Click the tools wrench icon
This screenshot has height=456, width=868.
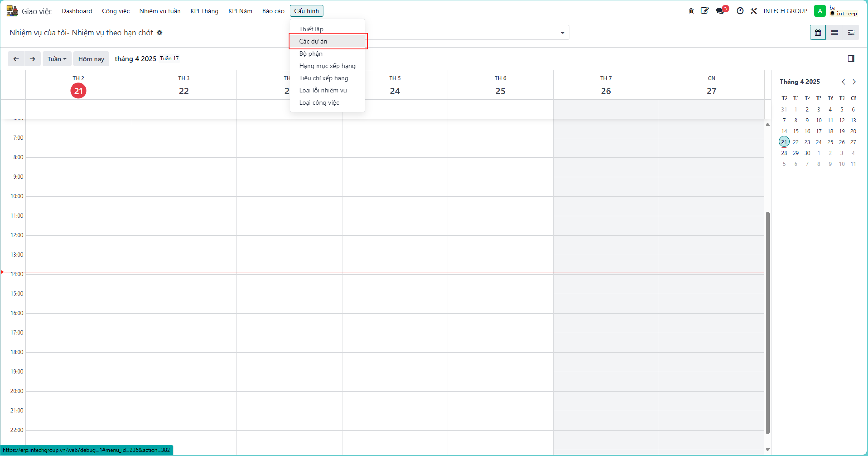click(x=754, y=11)
